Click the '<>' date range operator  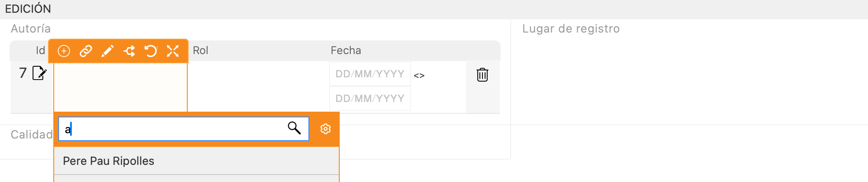coord(419,76)
